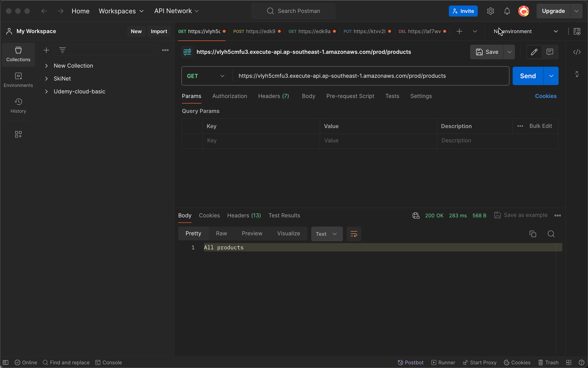Switch response view to Raw
The width and height of the screenshot is (588, 368).
[x=221, y=233]
